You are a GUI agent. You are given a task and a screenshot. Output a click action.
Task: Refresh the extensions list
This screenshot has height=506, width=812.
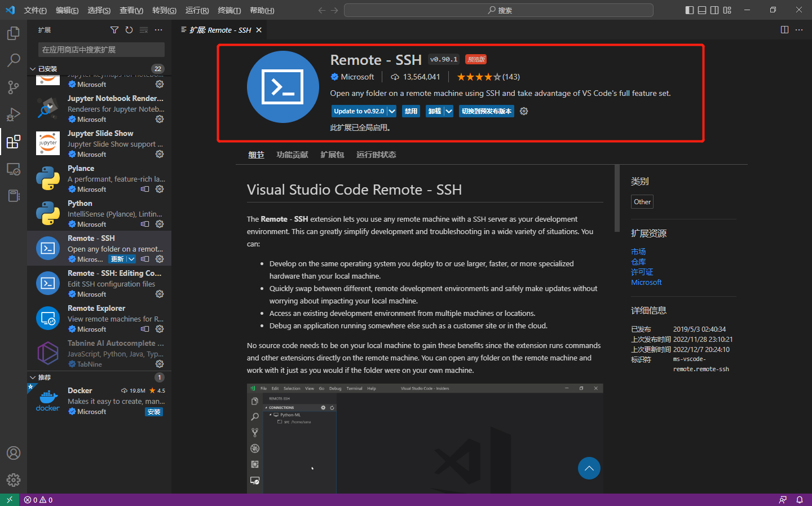[x=129, y=30]
